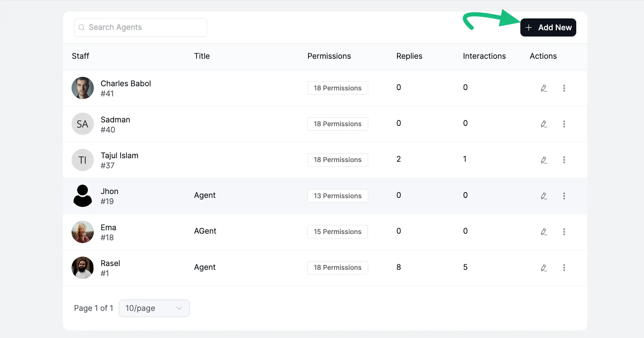Click Sadman's SA avatar circle

point(82,124)
